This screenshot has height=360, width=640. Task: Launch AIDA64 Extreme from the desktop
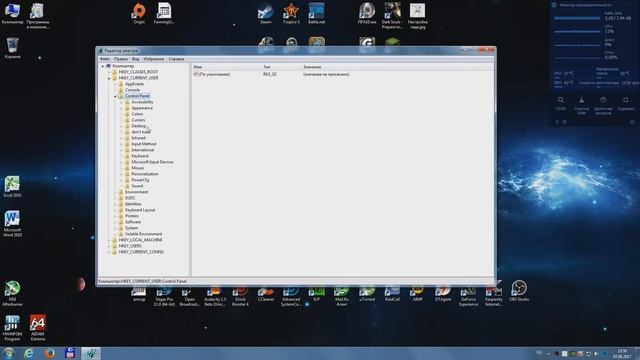click(38, 328)
